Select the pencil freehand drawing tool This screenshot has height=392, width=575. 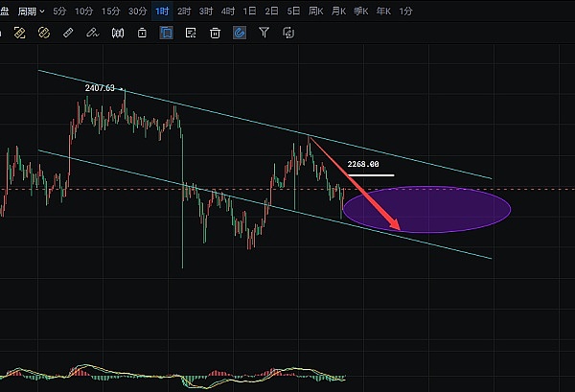click(x=92, y=33)
